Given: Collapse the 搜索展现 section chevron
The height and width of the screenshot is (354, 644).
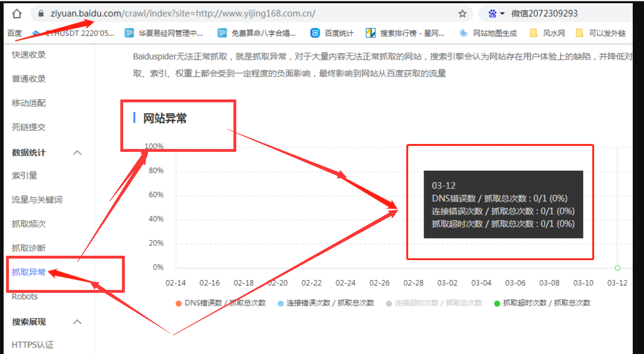Looking at the screenshot, I should pos(78,322).
